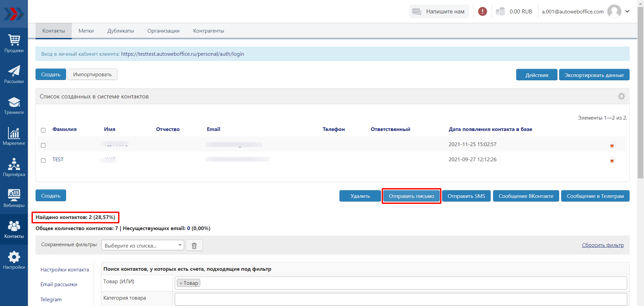The image size is (644, 306).
Task: Open the Действия actions menu
Action: pos(536,75)
